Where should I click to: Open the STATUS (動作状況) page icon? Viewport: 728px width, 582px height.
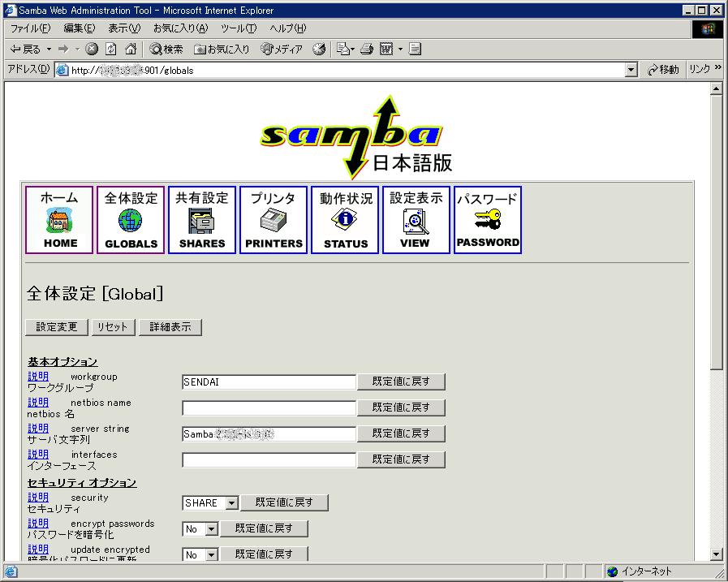tap(345, 220)
